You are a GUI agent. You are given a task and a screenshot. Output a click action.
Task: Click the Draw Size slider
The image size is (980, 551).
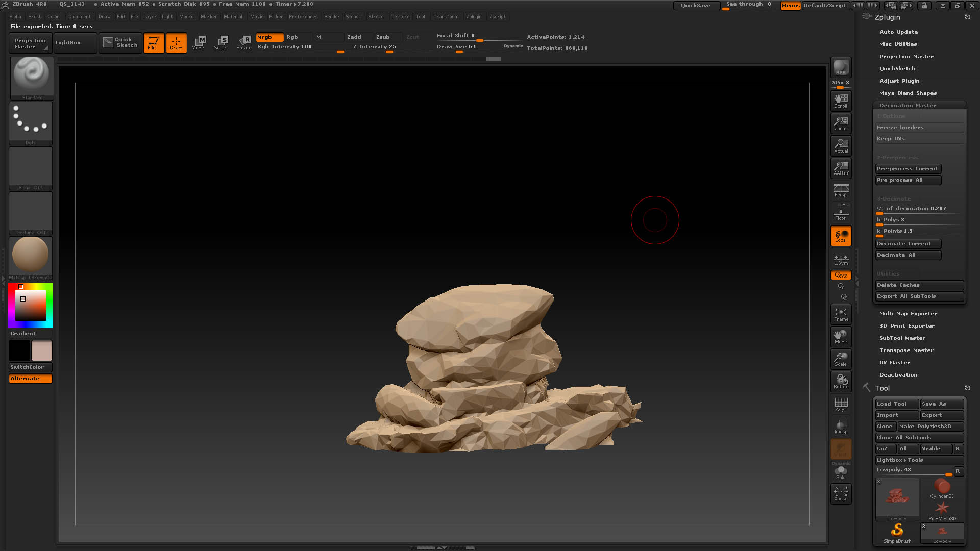pos(479,47)
